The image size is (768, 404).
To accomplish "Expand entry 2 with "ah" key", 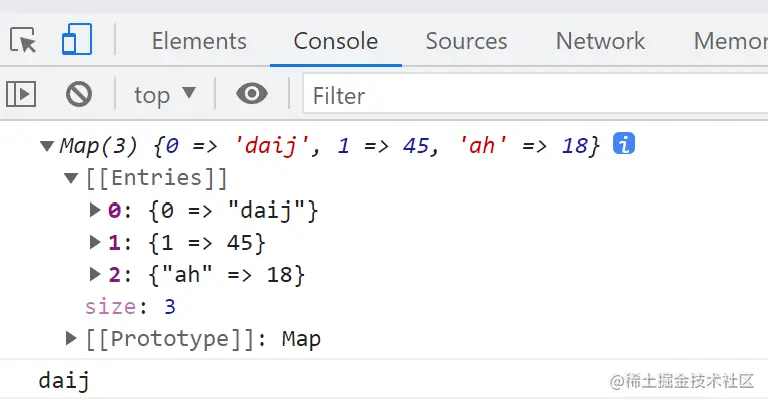I will pyautogui.click(x=96, y=275).
